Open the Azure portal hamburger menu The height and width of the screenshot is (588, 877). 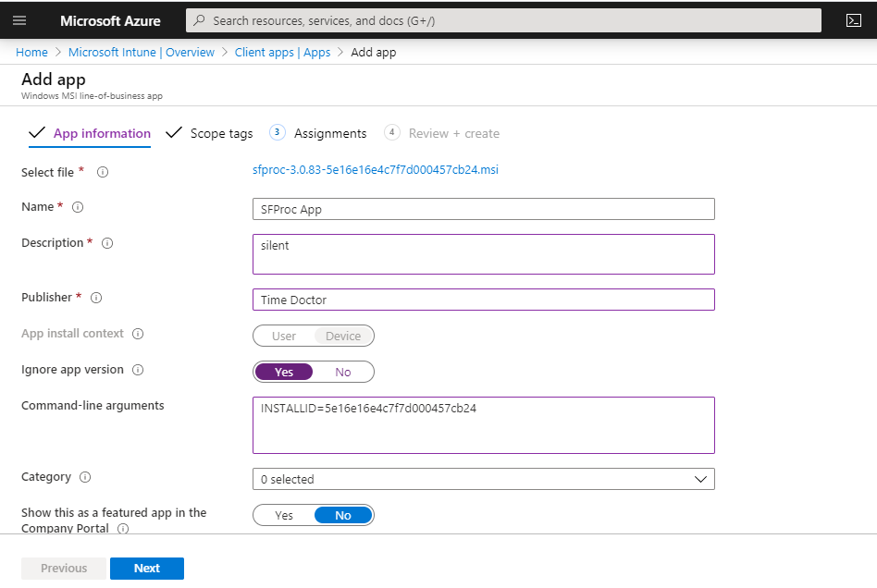coord(19,20)
